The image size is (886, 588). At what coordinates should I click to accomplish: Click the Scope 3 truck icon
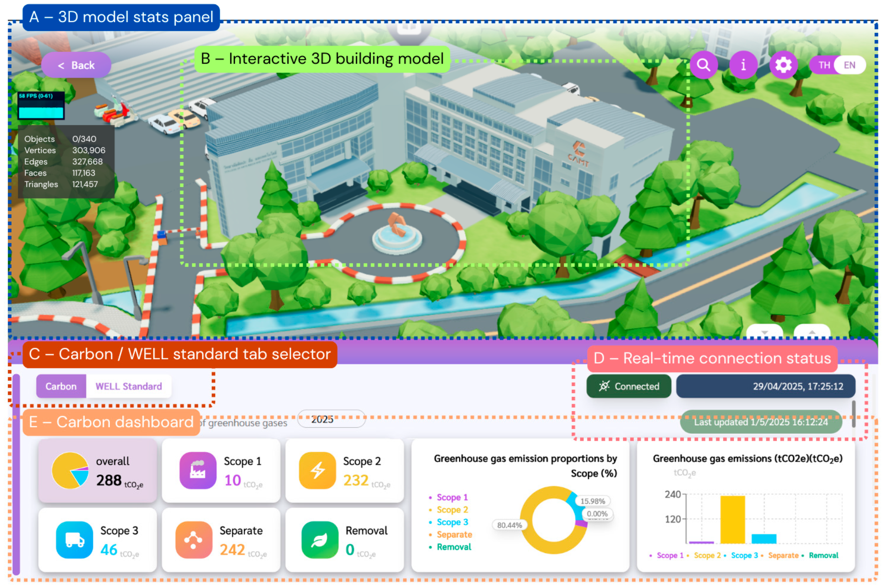click(x=75, y=539)
